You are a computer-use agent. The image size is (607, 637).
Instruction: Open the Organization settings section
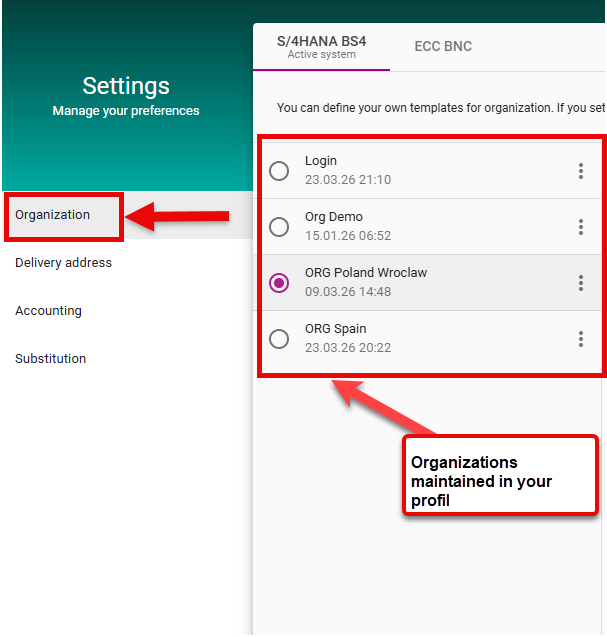coord(53,215)
